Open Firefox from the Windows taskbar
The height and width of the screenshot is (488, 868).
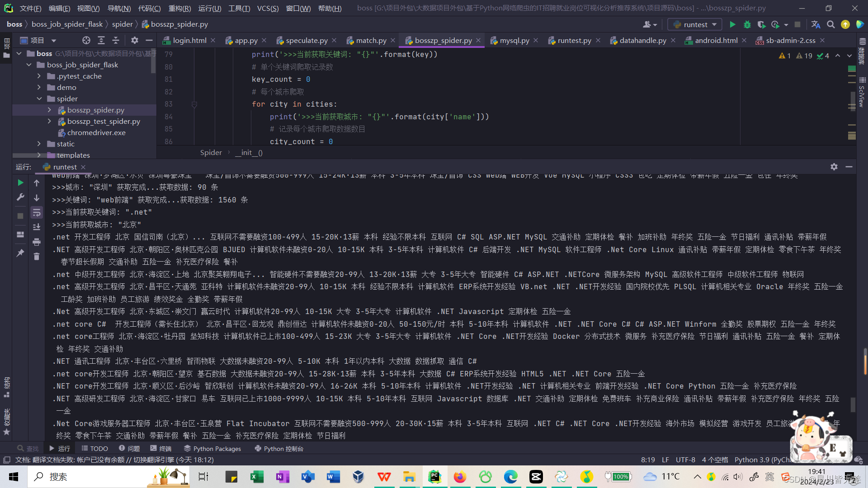point(460,477)
